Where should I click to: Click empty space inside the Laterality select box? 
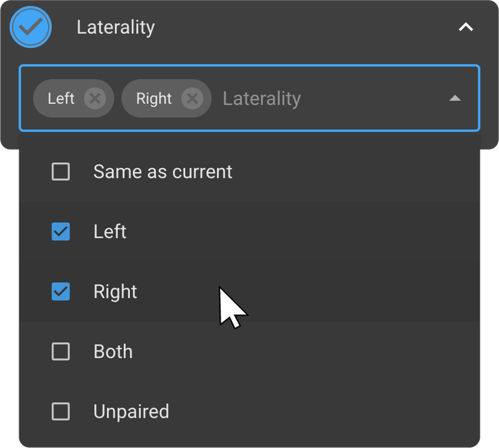point(379,98)
